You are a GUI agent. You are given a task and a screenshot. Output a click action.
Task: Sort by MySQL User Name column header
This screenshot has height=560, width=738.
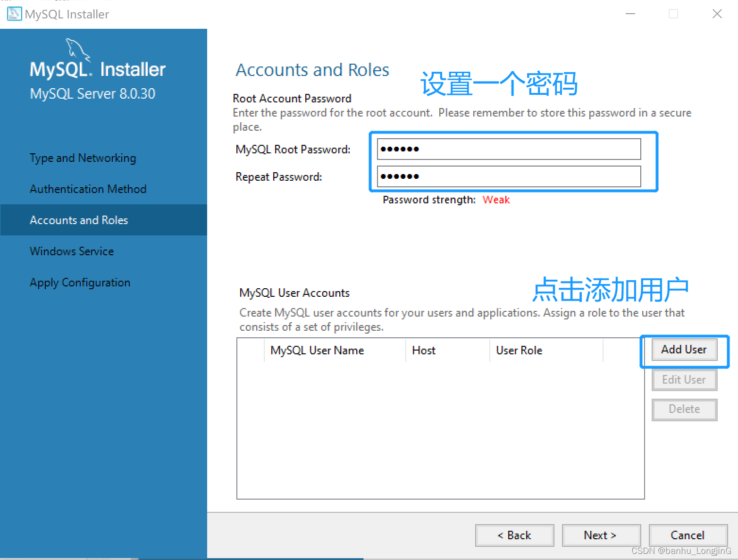click(335, 351)
